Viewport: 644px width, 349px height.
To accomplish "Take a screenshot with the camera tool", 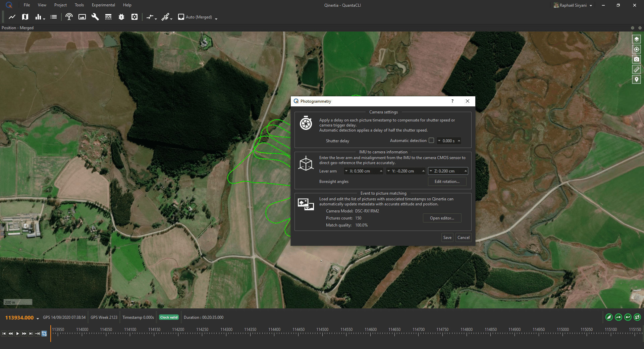I will [x=636, y=59].
